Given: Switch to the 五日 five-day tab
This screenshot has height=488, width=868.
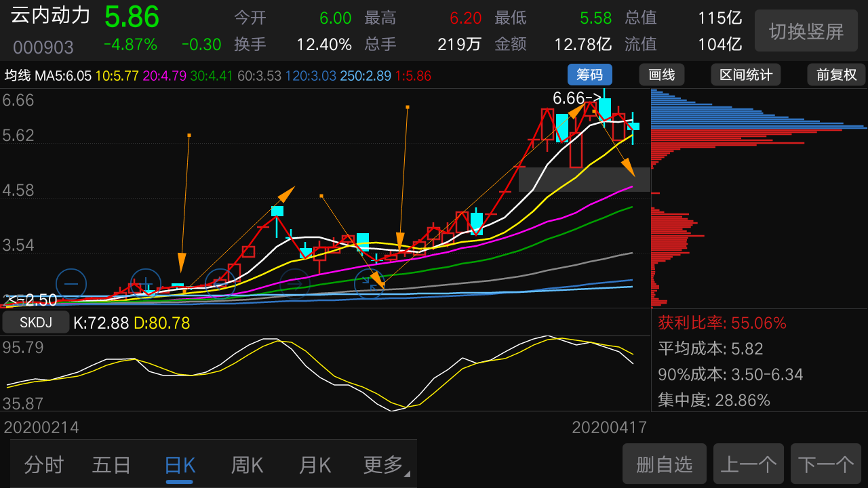Looking at the screenshot, I should point(112,465).
